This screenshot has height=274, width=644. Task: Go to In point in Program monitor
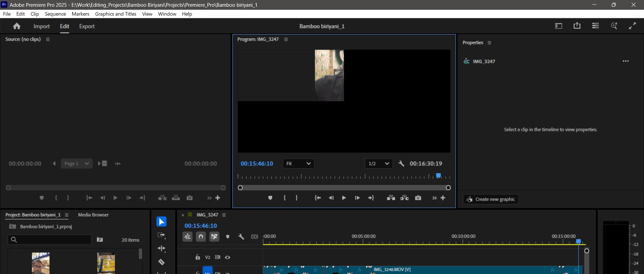coord(317,198)
